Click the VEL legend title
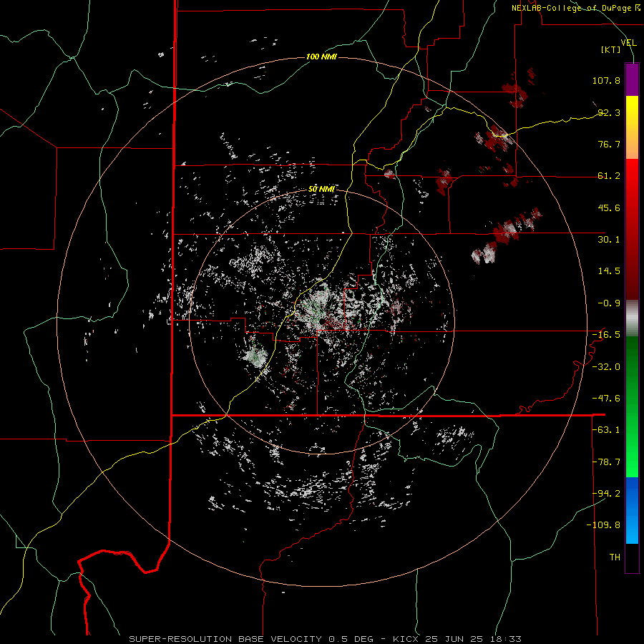644x644 pixels. pos(629,42)
